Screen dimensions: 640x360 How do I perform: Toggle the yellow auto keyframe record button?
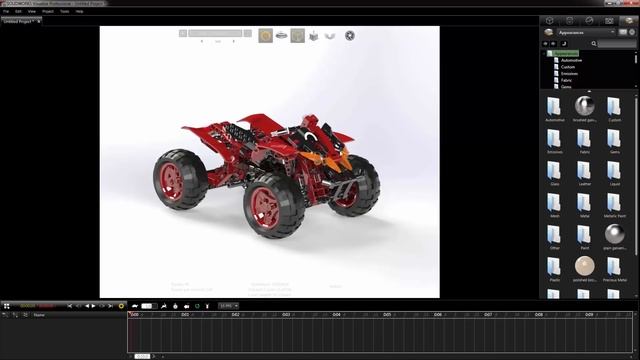coord(121,306)
